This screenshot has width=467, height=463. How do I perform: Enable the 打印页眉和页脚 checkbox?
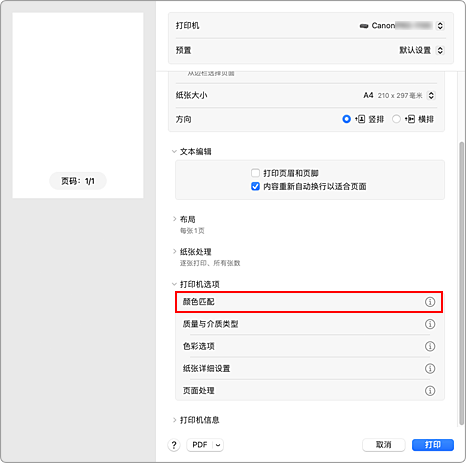click(255, 173)
